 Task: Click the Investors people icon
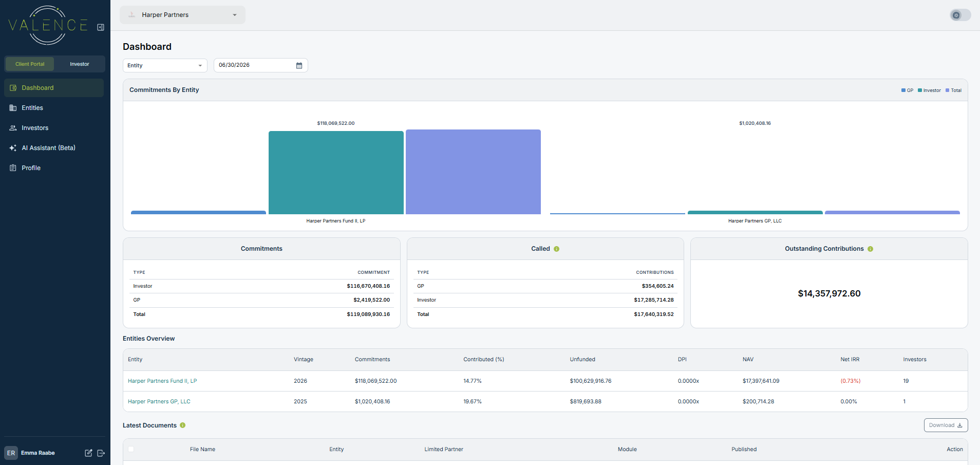[13, 128]
